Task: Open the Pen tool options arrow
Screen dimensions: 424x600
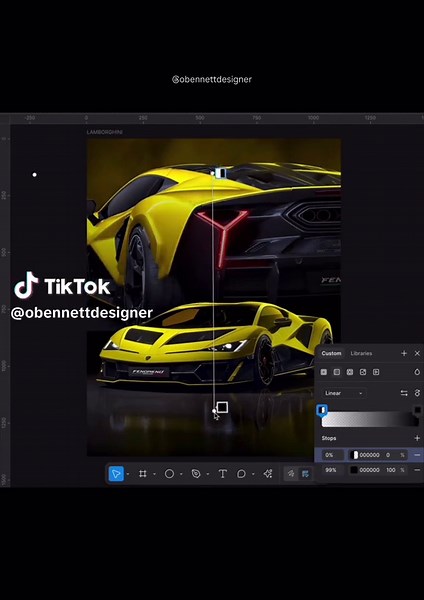Action: tap(207, 474)
